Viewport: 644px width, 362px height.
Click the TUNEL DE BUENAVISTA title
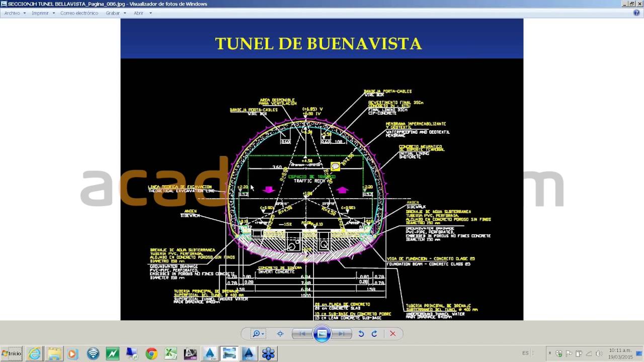[x=318, y=43]
